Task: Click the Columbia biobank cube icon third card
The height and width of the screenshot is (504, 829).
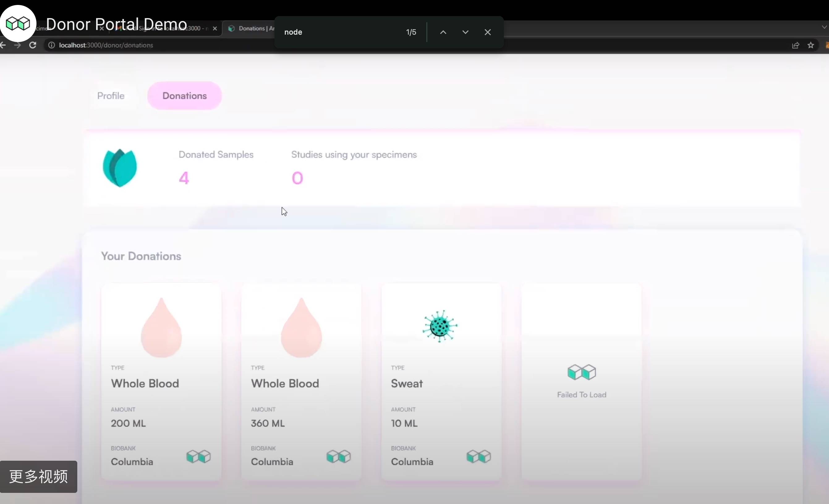Action: click(x=478, y=457)
